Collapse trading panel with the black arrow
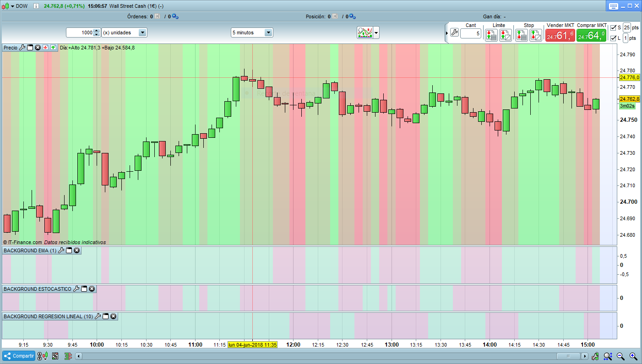This screenshot has width=642, height=364. click(447, 33)
